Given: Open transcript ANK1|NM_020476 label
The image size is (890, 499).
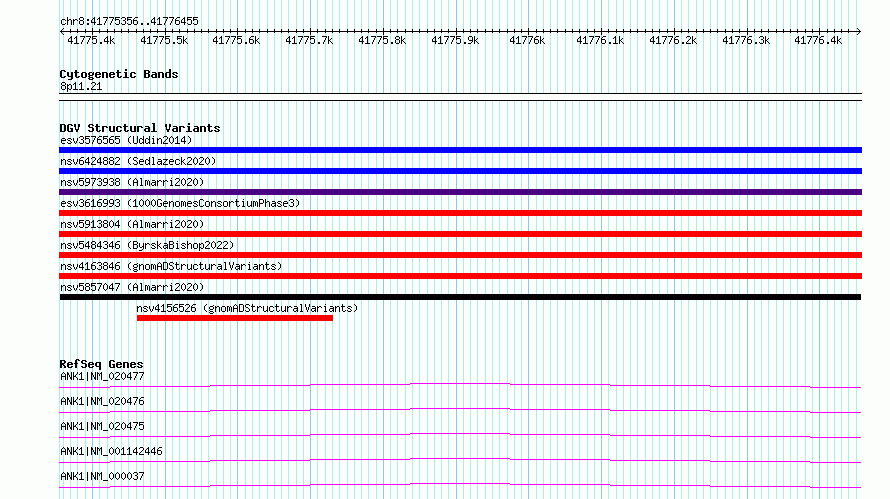Looking at the screenshot, I should pyautogui.click(x=102, y=401).
